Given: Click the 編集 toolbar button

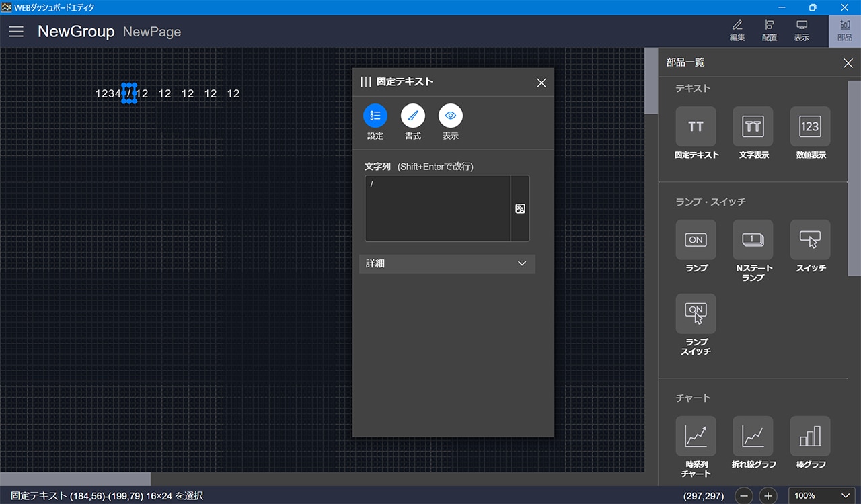Looking at the screenshot, I should tap(737, 31).
